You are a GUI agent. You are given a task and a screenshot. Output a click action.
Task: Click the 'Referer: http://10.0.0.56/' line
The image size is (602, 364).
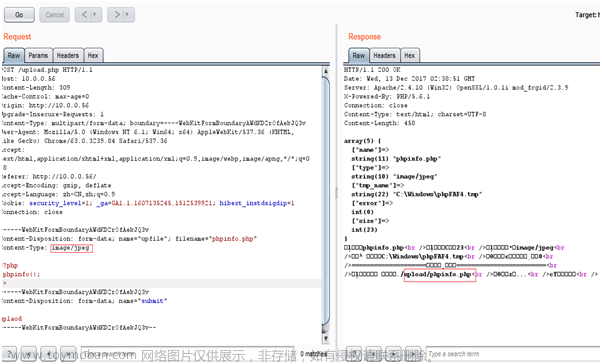(x=48, y=176)
